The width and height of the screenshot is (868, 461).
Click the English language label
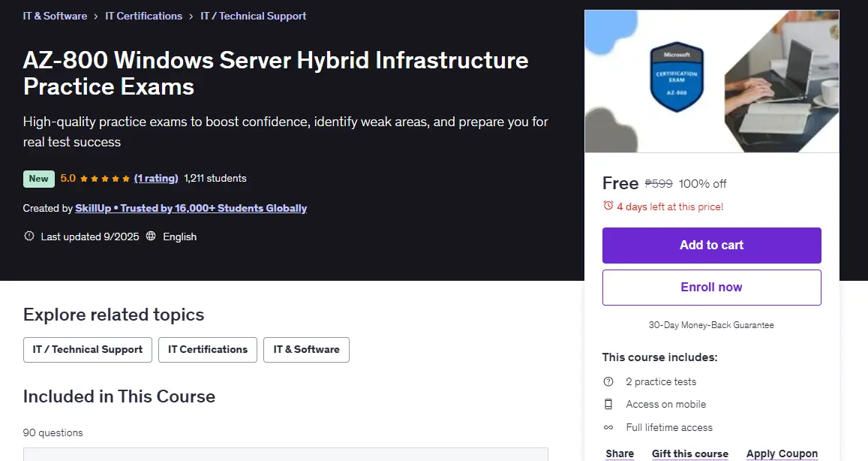click(180, 237)
